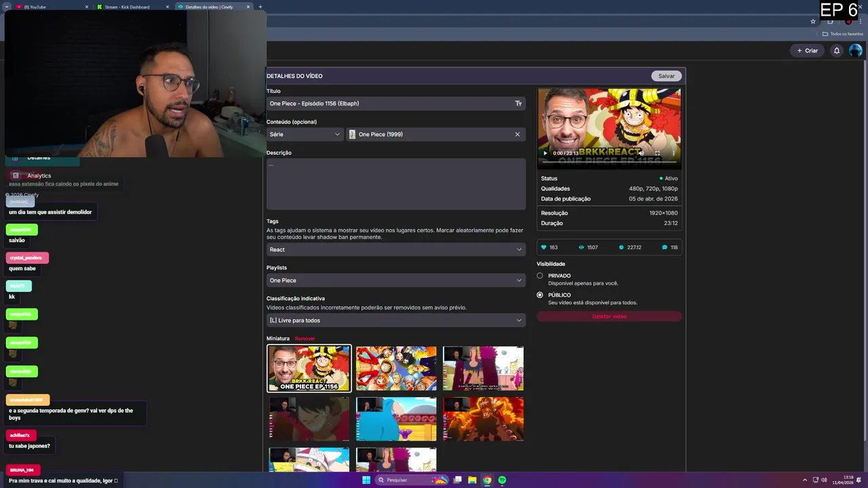Bookmark this page with the star icon
The height and width of the screenshot is (488, 868).
(x=813, y=21)
